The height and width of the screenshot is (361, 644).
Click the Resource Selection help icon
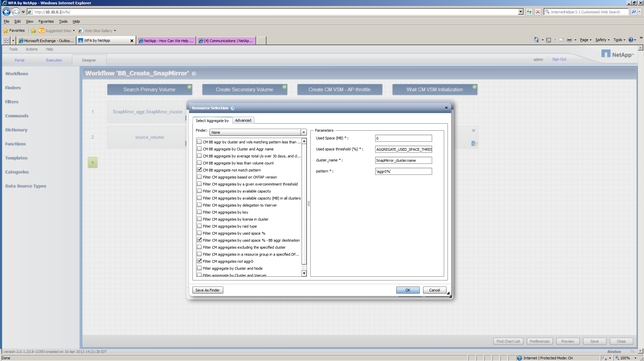(233, 108)
